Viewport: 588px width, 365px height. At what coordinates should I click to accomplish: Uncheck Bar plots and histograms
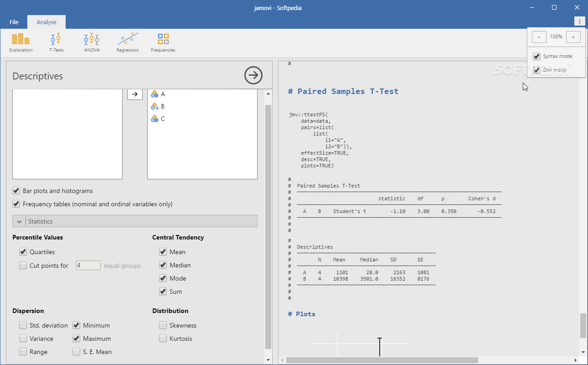point(16,191)
